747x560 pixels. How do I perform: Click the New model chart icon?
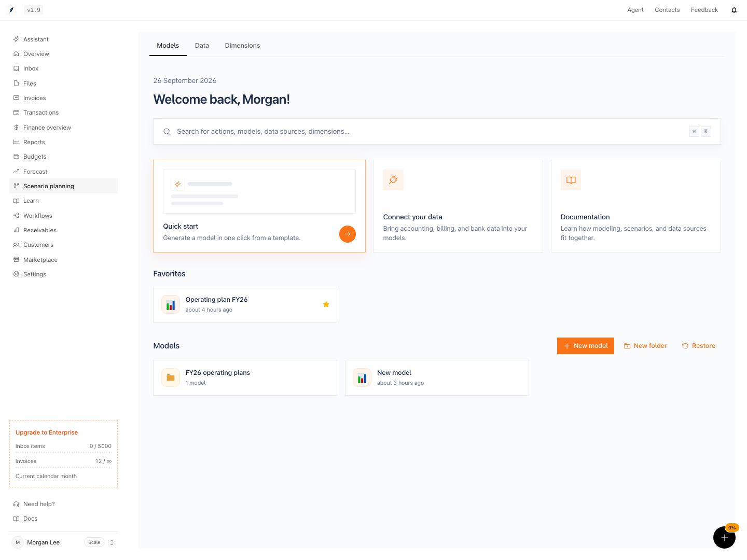pos(362,377)
